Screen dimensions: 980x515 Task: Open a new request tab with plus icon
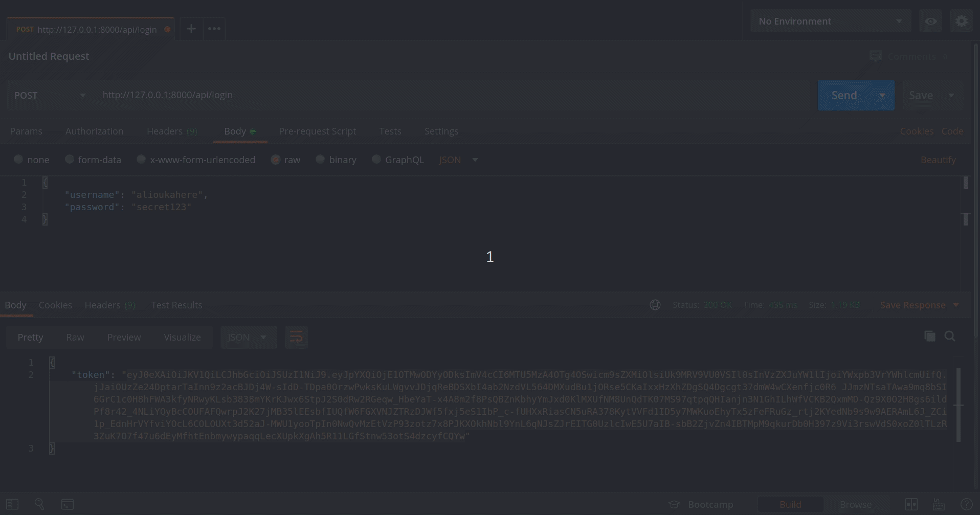[x=191, y=29]
